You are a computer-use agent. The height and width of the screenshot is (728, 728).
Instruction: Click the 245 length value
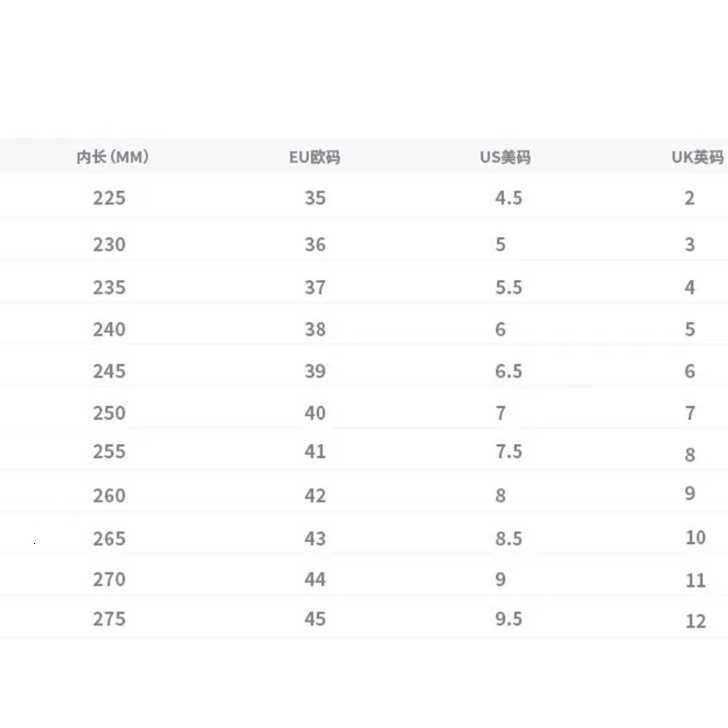click(109, 371)
